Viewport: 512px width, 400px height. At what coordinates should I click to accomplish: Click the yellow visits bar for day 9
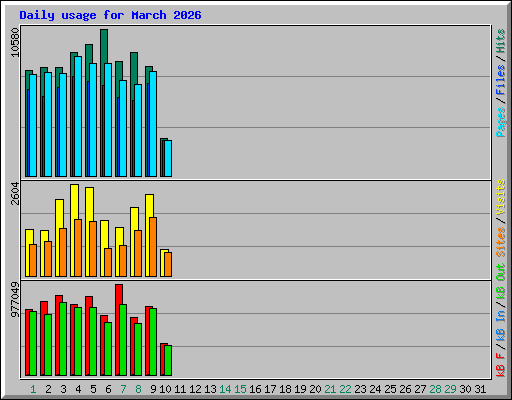click(x=149, y=206)
